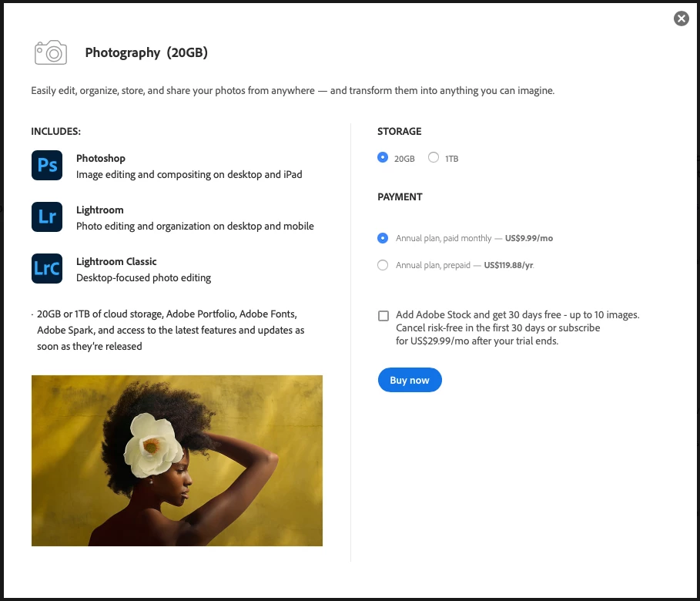Screen dimensions: 700x601
Task: Click the PAYMENT section heading
Action: pos(400,197)
